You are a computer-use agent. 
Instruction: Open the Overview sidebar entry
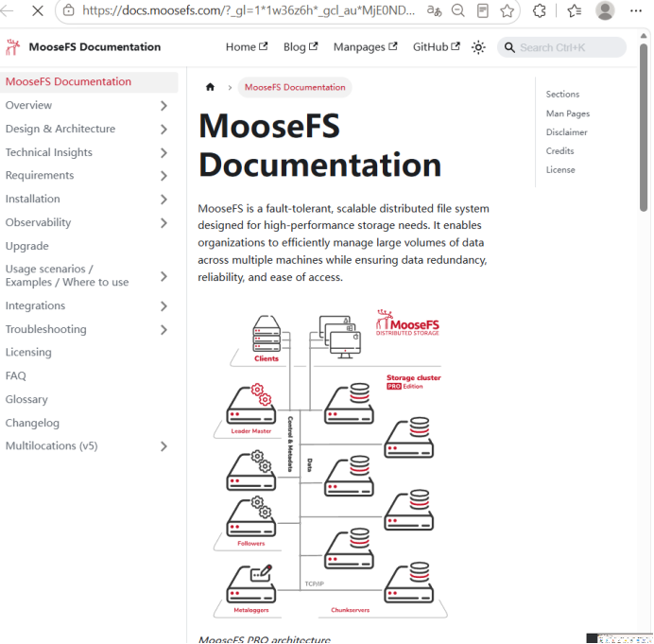(x=28, y=105)
